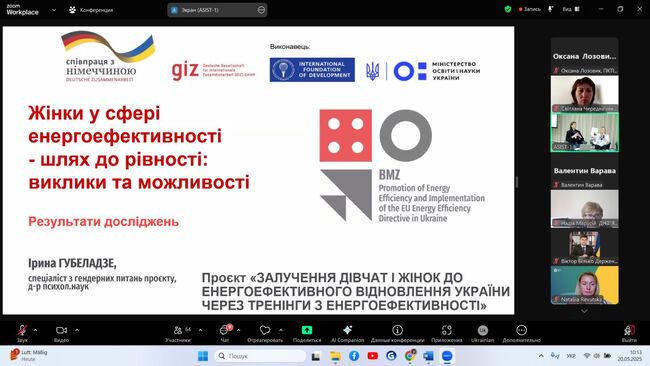This screenshot has height=366, width=650.
Task: Select the ASIST-1 video thumbnail
Action: [585, 132]
